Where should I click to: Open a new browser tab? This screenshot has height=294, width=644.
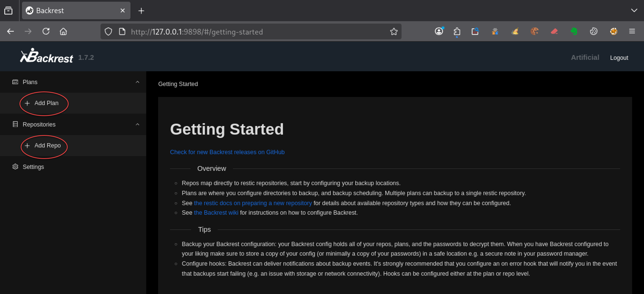coord(141,11)
